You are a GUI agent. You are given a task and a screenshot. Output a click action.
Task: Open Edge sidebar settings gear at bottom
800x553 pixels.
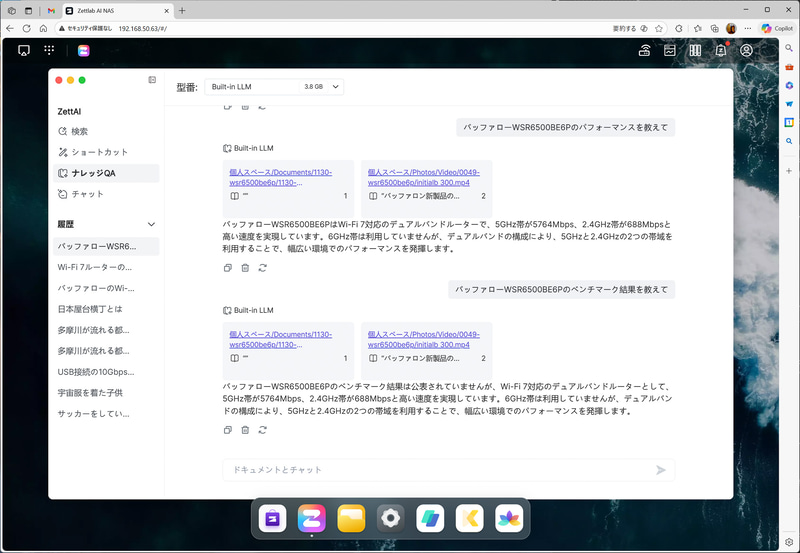[x=789, y=542]
